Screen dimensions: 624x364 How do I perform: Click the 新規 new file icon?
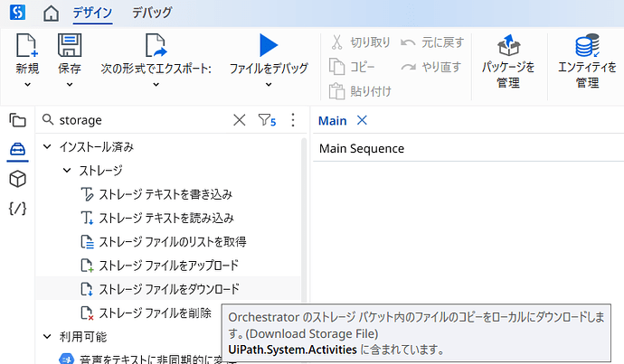(27, 45)
